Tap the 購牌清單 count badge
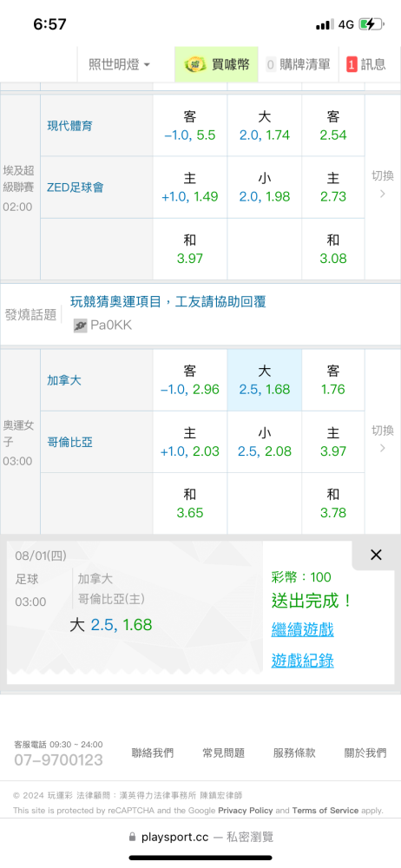 click(x=271, y=65)
